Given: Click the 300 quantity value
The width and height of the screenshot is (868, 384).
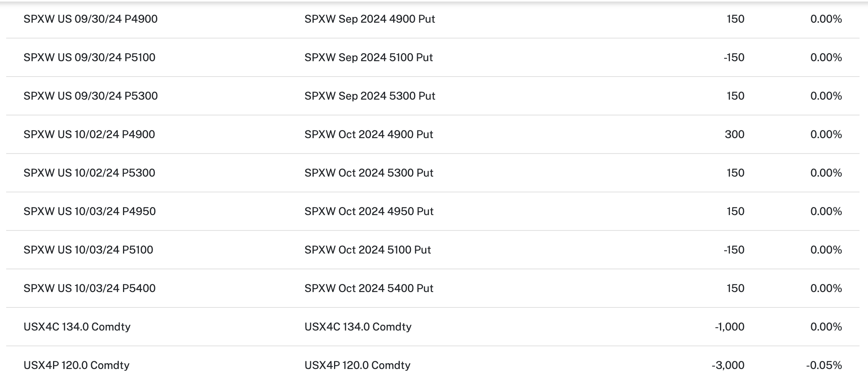Looking at the screenshot, I should click(734, 134).
